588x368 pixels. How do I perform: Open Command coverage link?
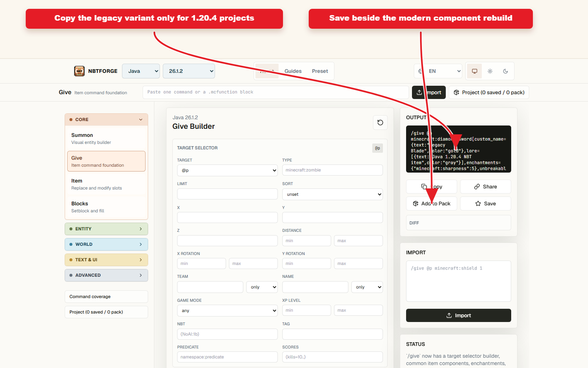point(106,297)
